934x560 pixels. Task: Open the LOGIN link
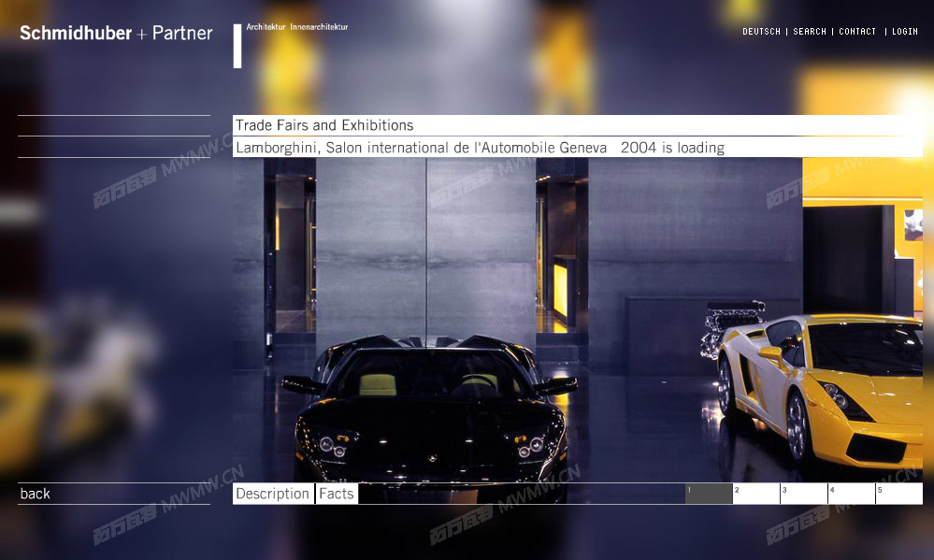tap(905, 32)
